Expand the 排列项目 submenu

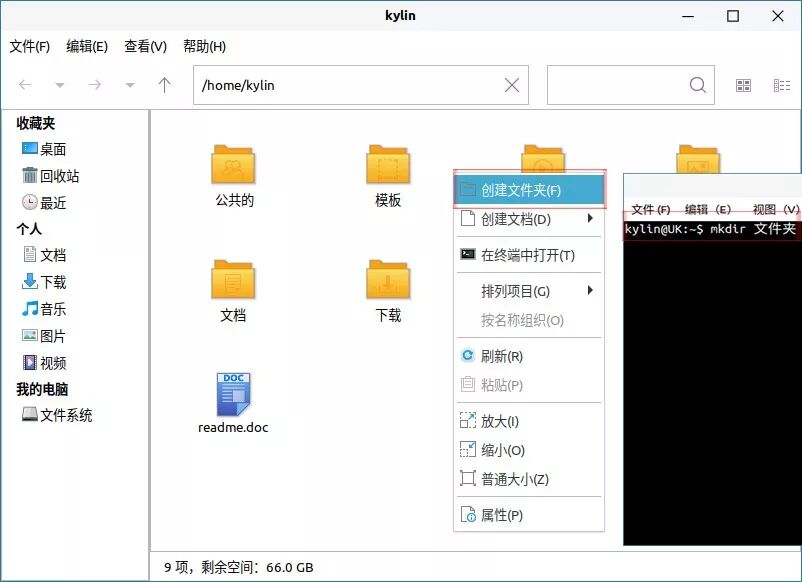click(520, 290)
